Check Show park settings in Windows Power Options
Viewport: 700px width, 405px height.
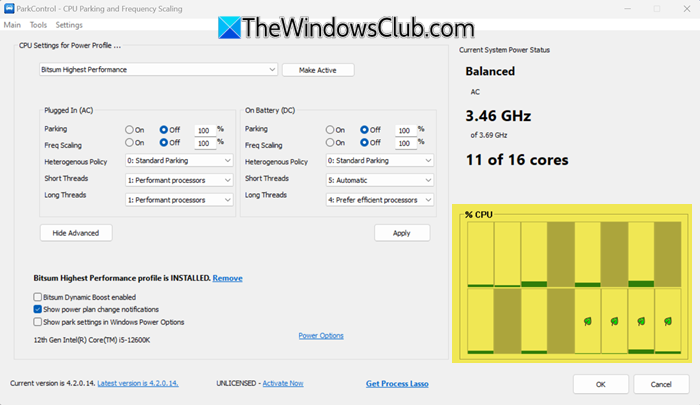[x=38, y=321]
